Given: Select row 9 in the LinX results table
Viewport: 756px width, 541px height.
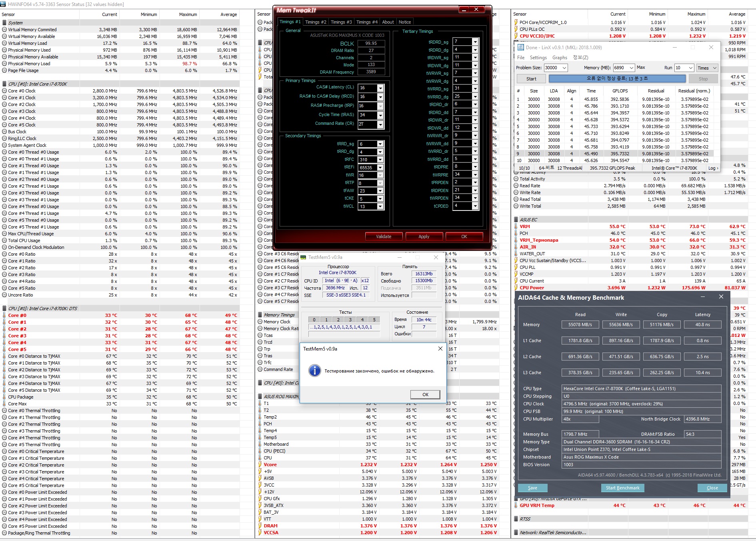Looking at the screenshot, I should pyautogui.click(x=617, y=154).
